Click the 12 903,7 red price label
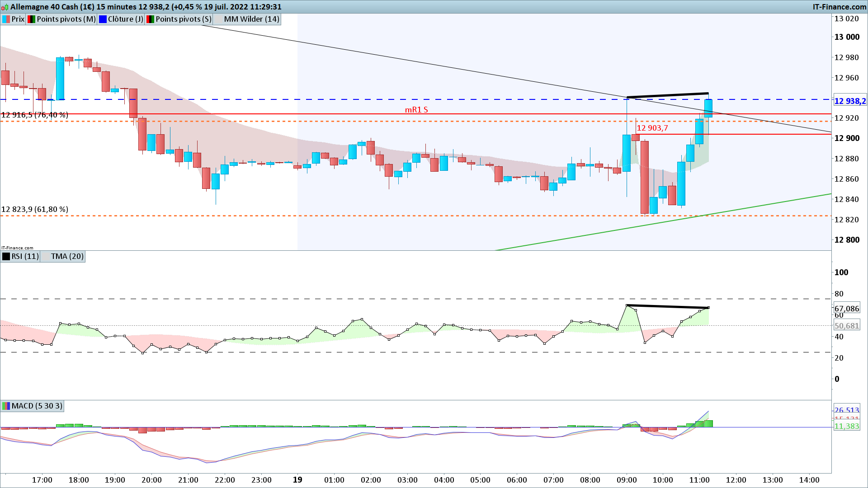Screen dimensions: 868x488 click(652, 128)
